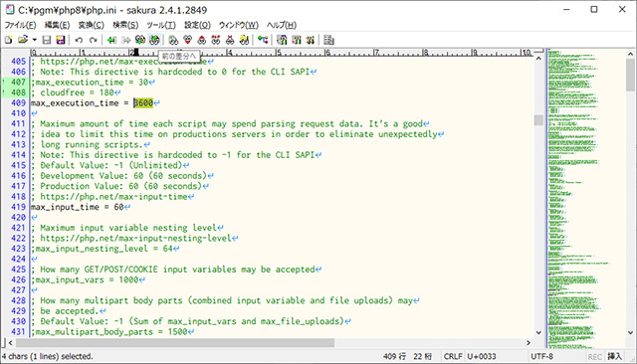This screenshot has width=637, height=364.
Task: Open the 設定(O) menu
Action: click(x=197, y=25)
